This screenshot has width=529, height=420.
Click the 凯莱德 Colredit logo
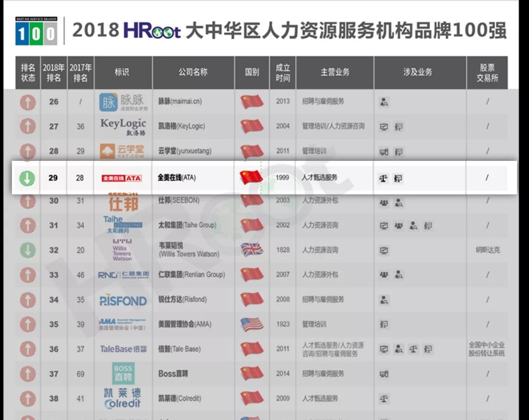click(122, 398)
